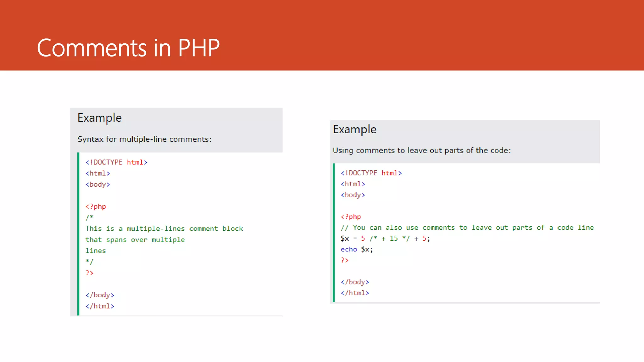Screen dimensions: 644x362
Task: Click "Using comments to leave out parts" caption
Action: coord(421,151)
